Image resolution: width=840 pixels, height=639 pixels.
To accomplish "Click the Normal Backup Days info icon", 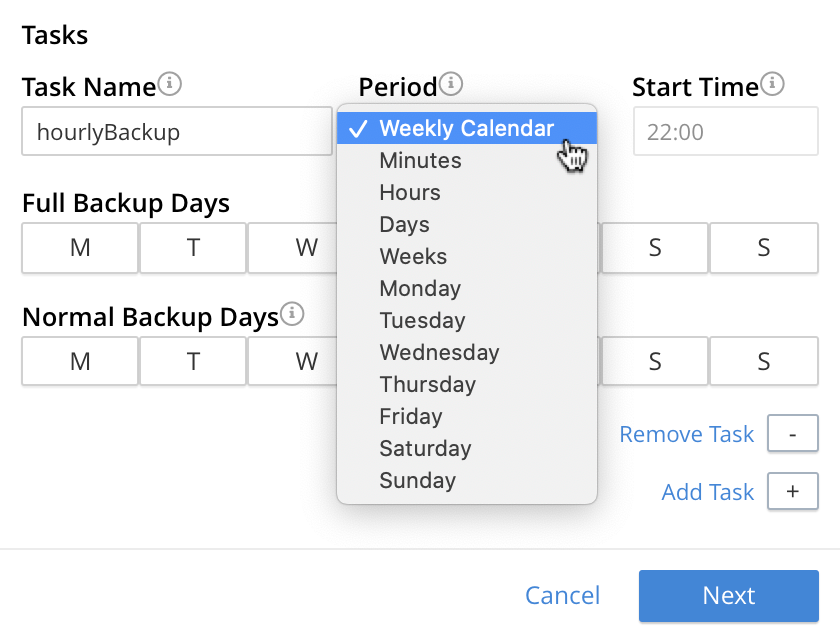I will tap(292, 314).
